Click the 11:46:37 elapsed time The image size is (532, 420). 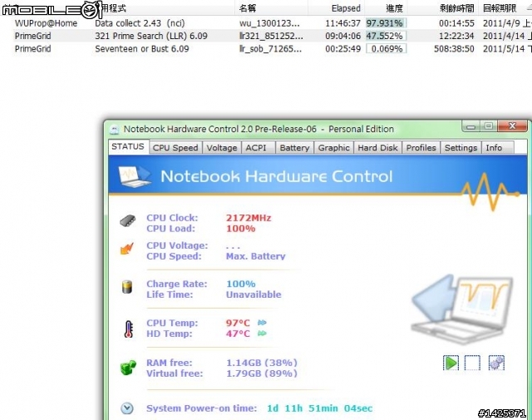[x=342, y=23]
